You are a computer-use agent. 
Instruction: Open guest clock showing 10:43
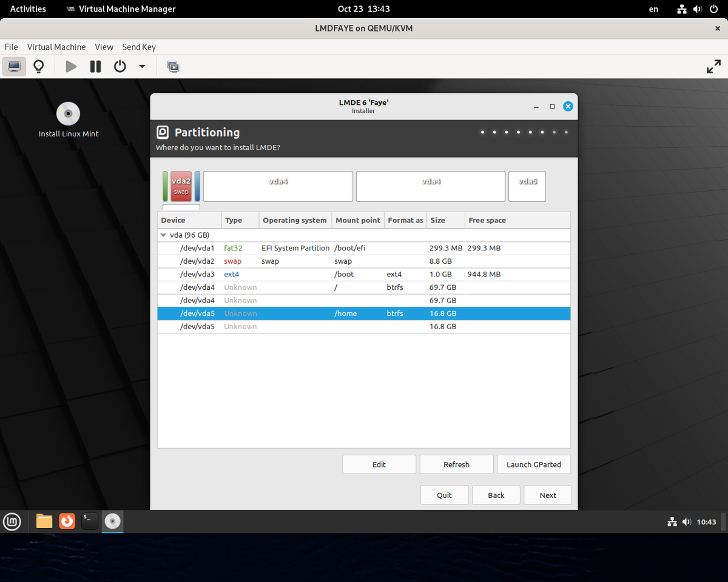[706, 522]
